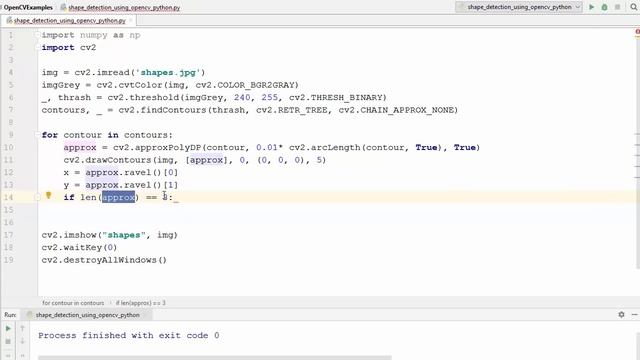The image size is (640, 360).
Task: Start debugging with the bug icon
Action: coord(604,7)
